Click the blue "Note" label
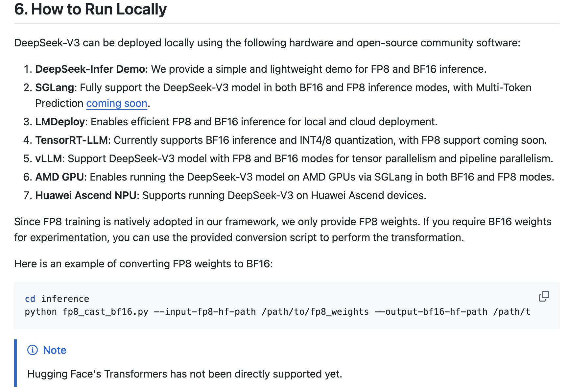This screenshot has height=392, width=568. (x=55, y=350)
